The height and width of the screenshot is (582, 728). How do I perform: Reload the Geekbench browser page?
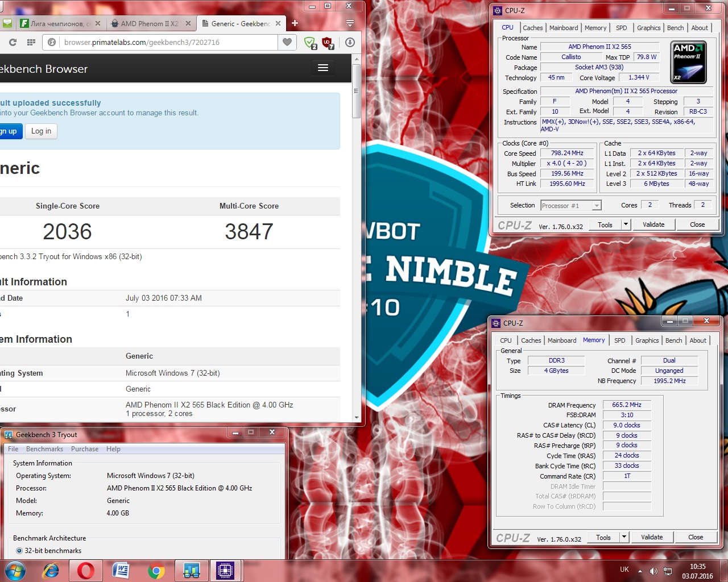[x=13, y=42]
